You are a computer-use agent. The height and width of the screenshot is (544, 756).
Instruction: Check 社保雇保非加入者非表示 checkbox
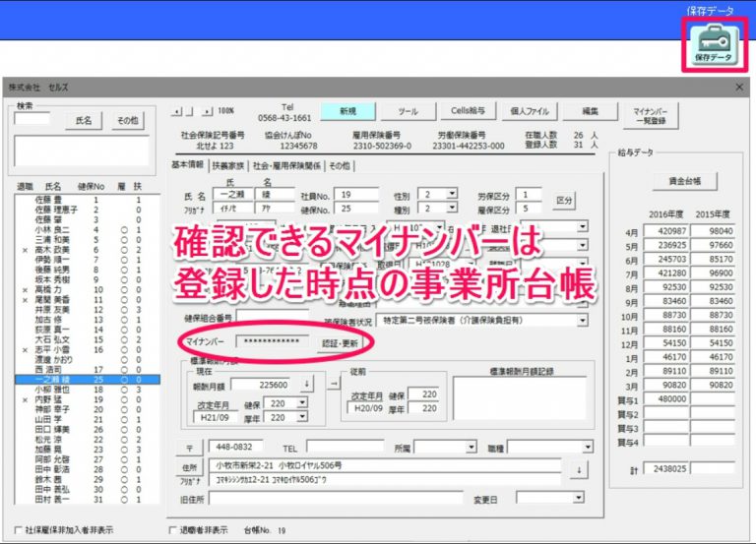click(19, 530)
